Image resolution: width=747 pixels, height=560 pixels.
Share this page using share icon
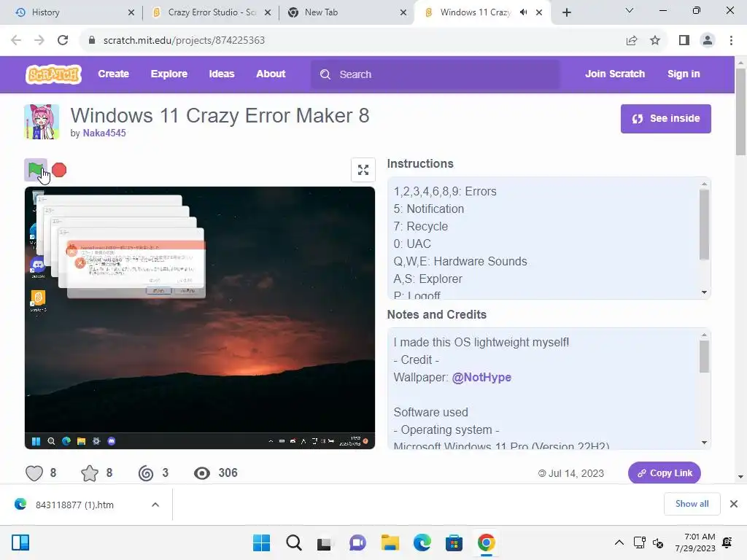coord(632,40)
